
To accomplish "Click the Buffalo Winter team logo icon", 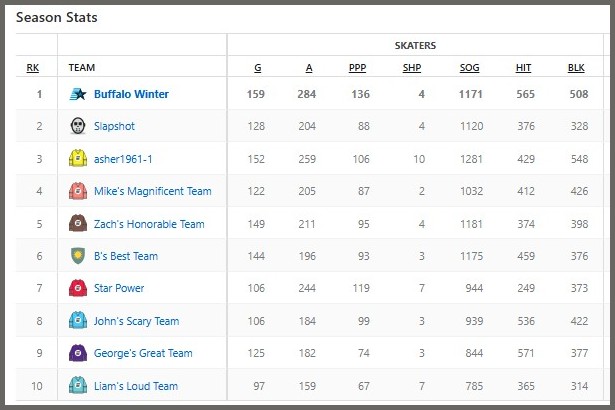I will click(78, 95).
